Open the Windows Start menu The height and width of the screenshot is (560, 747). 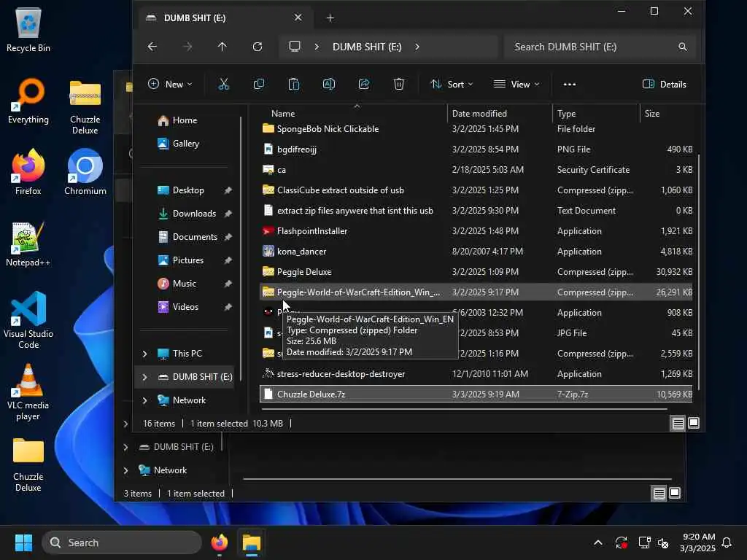coord(23,542)
